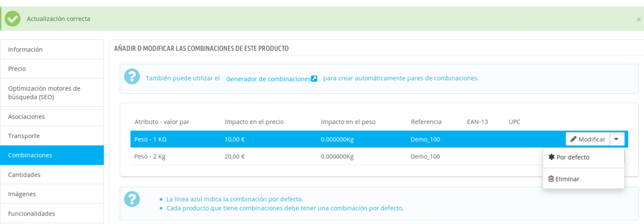Click Impacto en el peso column header
644x224 pixels.
pyautogui.click(x=348, y=122)
